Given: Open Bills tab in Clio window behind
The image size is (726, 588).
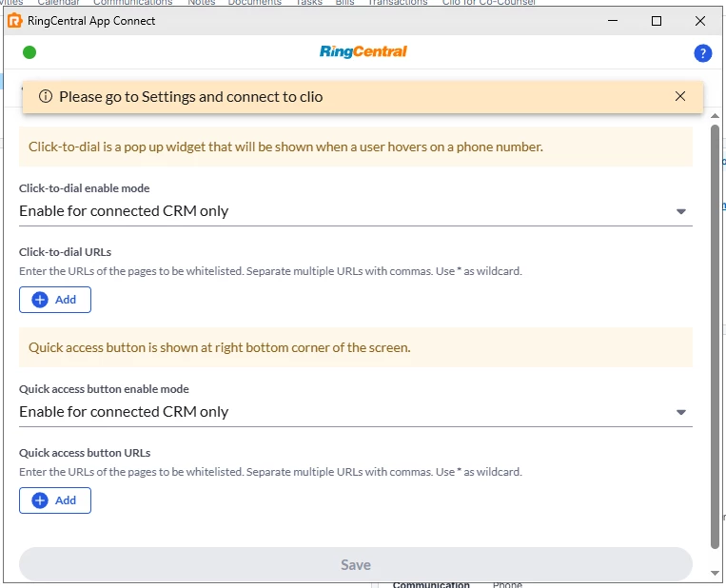Looking at the screenshot, I should (345, 3).
